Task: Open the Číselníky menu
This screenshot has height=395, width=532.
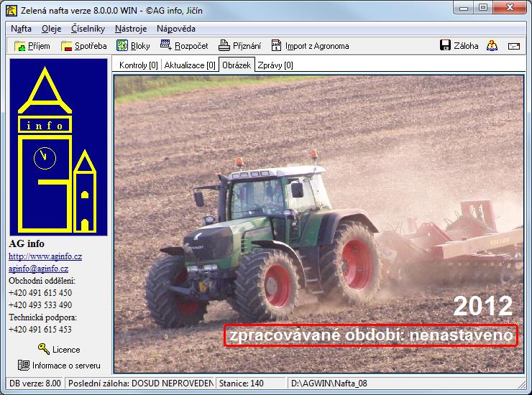Action: click(88, 29)
